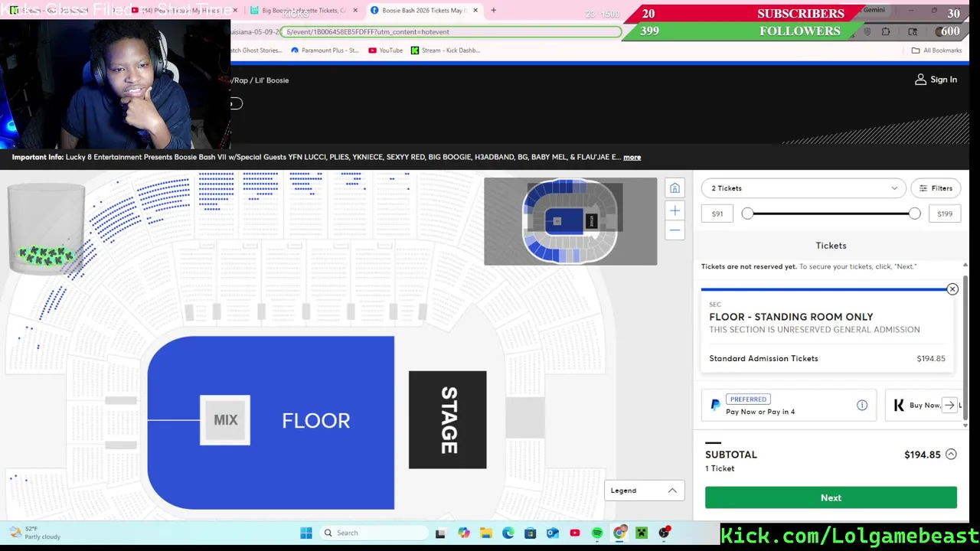The width and height of the screenshot is (980, 551).
Task: Open OBS Studio from the taskbar
Action: pos(664,533)
